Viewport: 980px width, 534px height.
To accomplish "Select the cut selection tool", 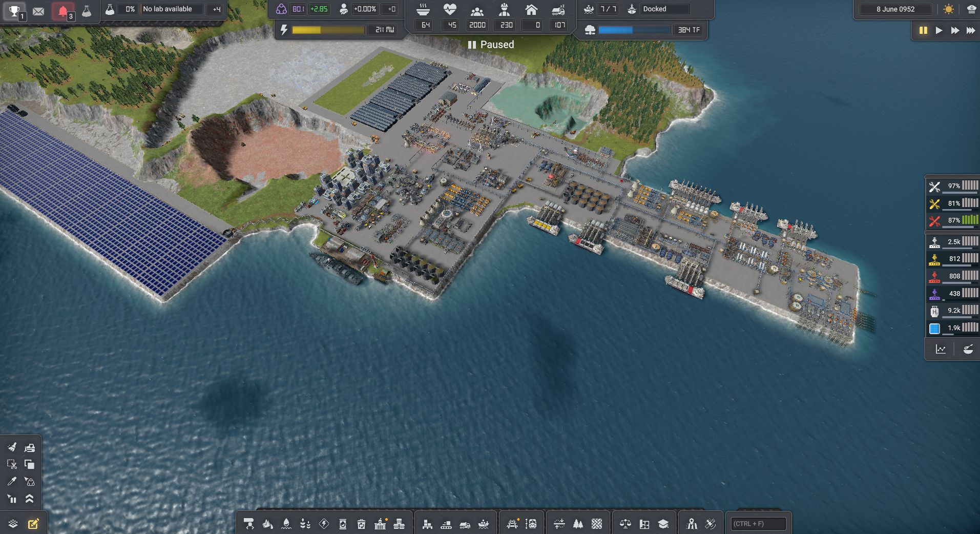I will click(12, 464).
